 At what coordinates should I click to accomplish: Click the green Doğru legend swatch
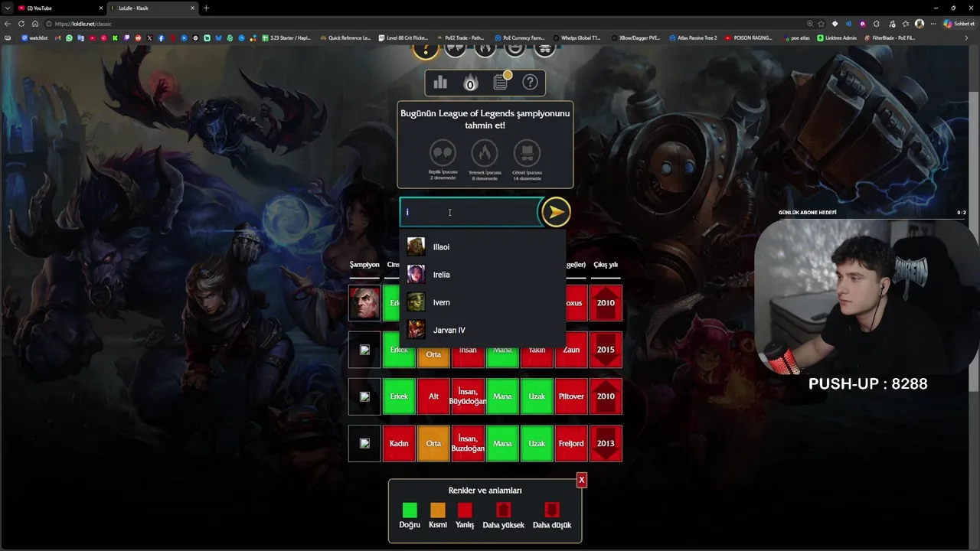(x=410, y=510)
